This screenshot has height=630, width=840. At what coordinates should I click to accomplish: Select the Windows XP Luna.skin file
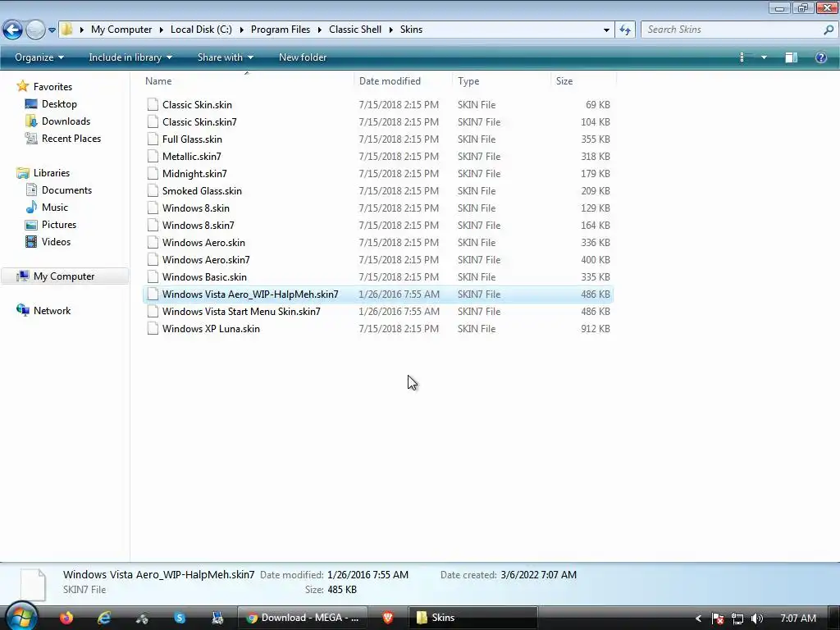pyautogui.click(x=377, y=328)
